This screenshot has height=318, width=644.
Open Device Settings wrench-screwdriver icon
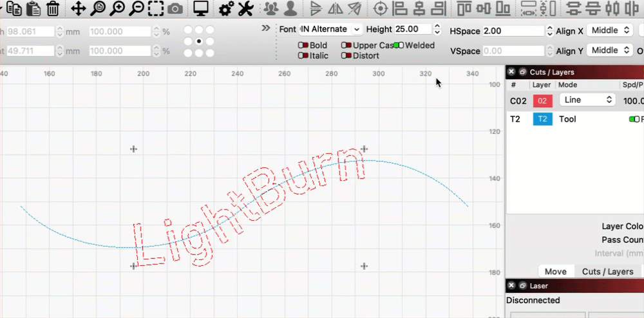(245, 9)
